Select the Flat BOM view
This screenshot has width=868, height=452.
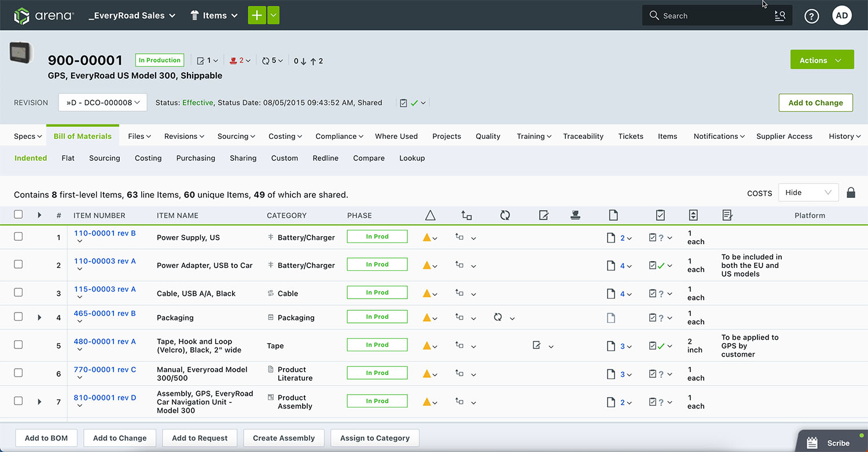[x=68, y=158]
